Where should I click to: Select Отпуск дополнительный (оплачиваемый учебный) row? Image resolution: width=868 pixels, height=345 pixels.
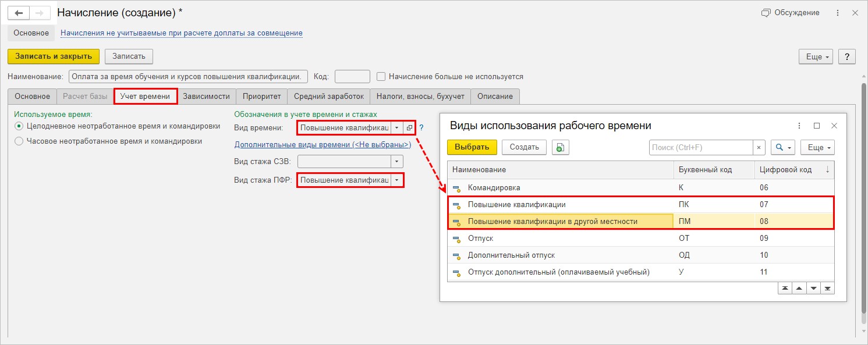click(x=640, y=272)
